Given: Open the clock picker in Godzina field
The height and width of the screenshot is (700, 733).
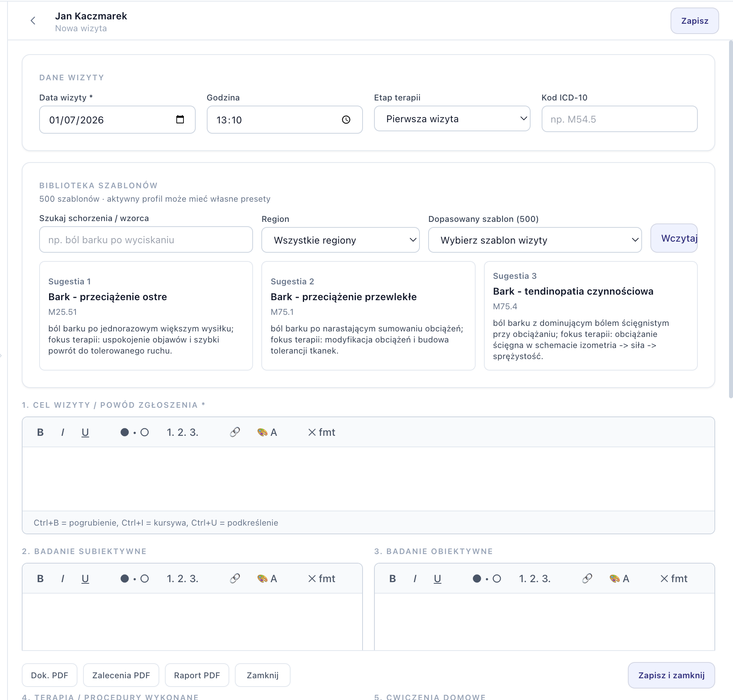Looking at the screenshot, I should 346,120.
